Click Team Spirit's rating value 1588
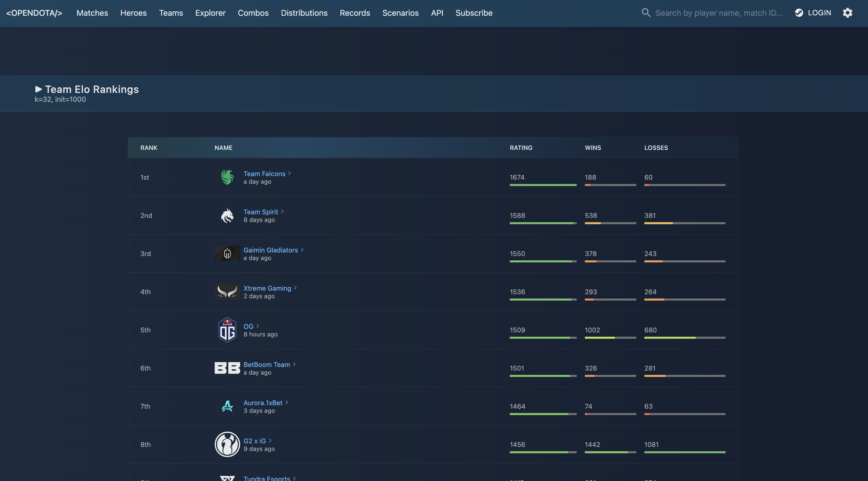868x481 pixels. (x=517, y=215)
